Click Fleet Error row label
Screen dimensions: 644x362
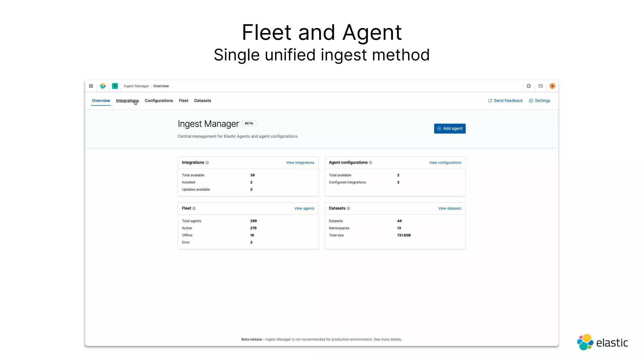point(186,242)
